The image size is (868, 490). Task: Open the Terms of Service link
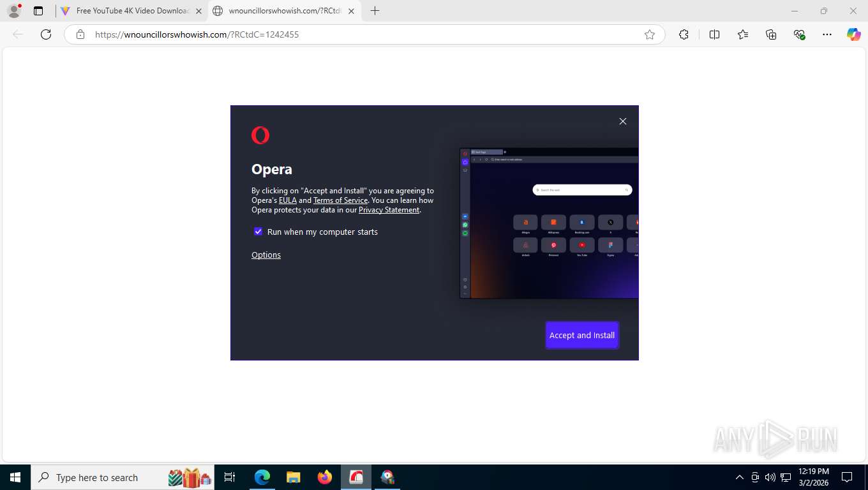coord(340,200)
